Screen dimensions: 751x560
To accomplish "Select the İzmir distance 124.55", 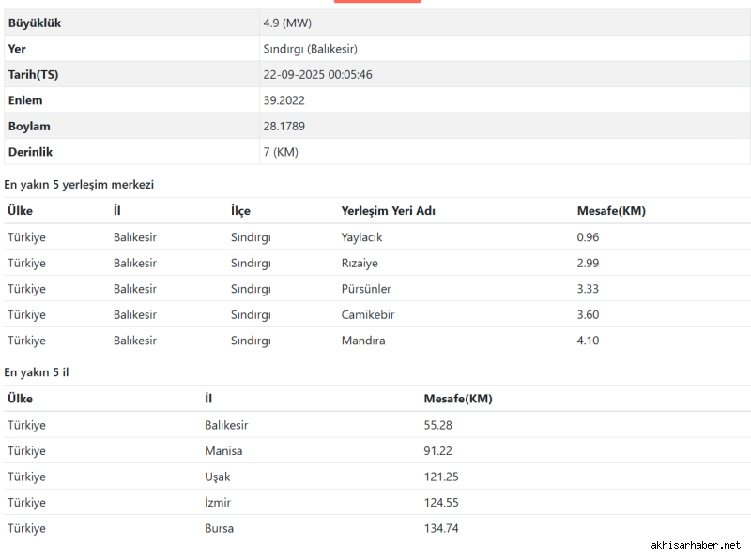I will click(441, 503).
